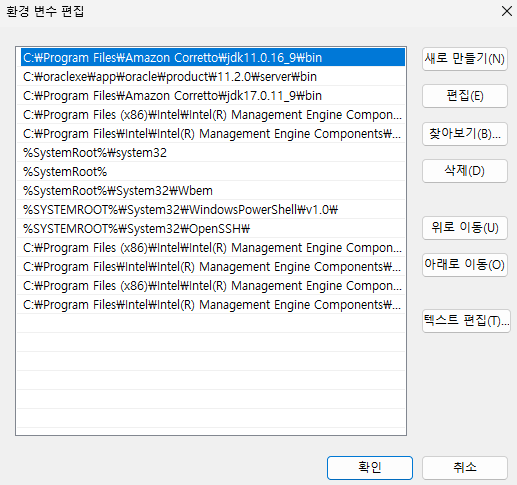Select the Amazon Corretto jdk11.0.16_9 bin path
The height and width of the screenshot is (485, 517).
pyautogui.click(x=213, y=57)
